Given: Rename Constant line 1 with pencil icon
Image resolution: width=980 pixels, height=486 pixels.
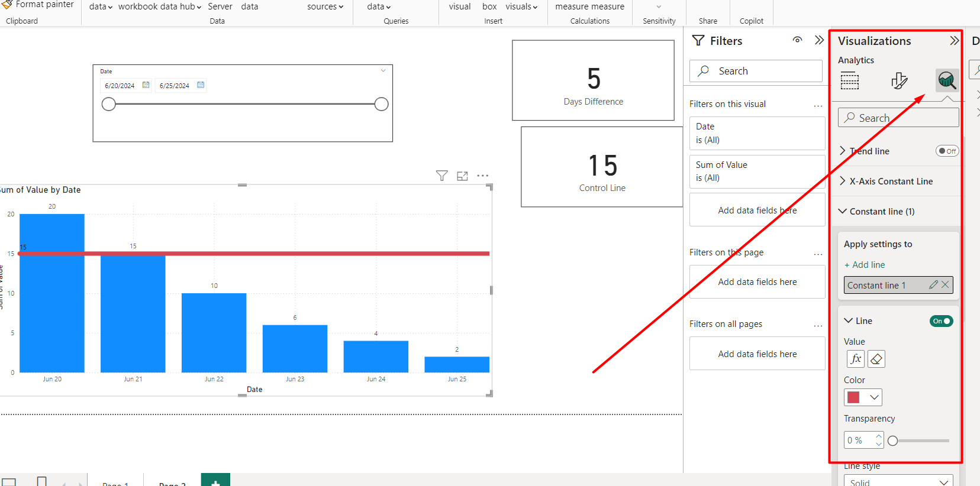Looking at the screenshot, I should 933,285.
